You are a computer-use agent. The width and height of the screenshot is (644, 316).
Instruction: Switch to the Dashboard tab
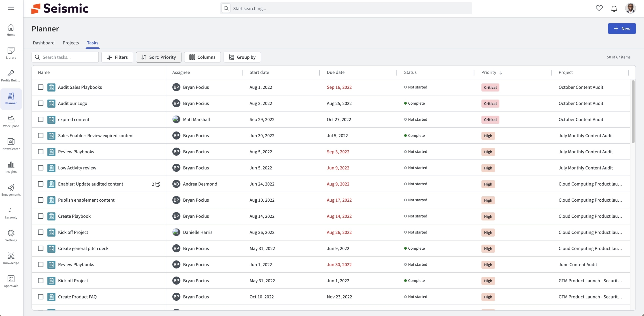(x=44, y=43)
